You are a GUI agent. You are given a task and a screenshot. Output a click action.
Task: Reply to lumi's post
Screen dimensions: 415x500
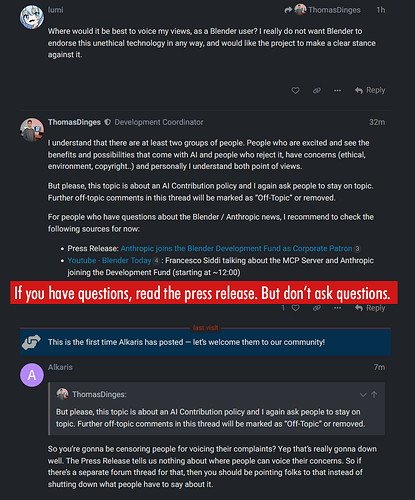(x=370, y=90)
